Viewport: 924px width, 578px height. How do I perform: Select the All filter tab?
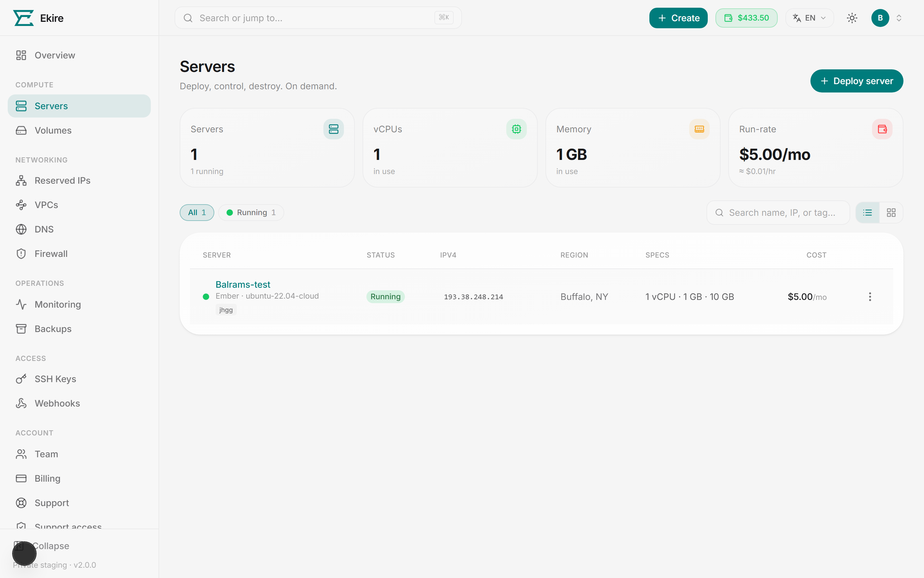pyautogui.click(x=197, y=213)
